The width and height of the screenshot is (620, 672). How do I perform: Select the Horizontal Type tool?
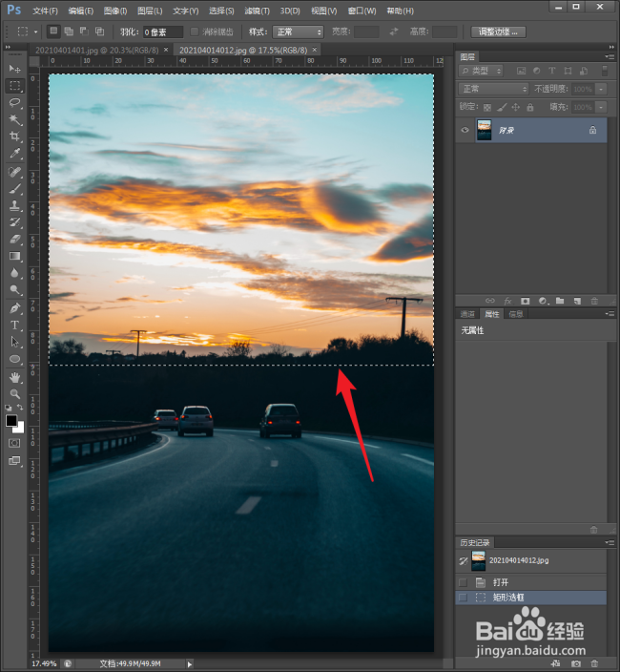pos(15,325)
